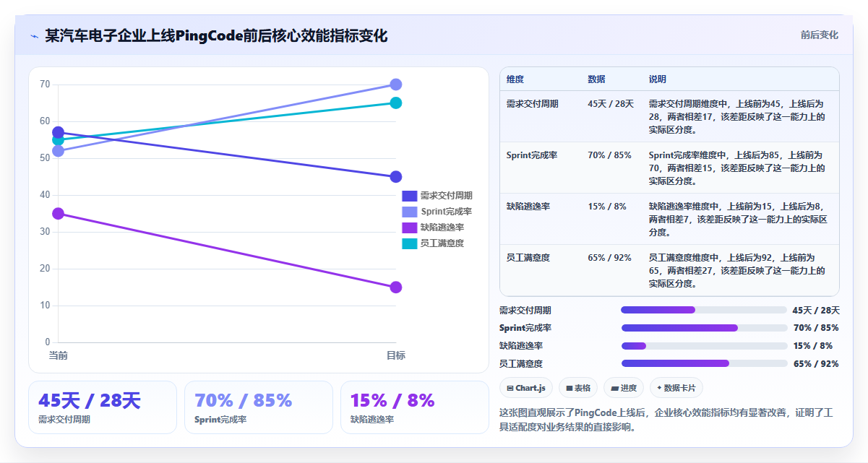
Task: Select the 表格 chip
Action: click(x=578, y=388)
